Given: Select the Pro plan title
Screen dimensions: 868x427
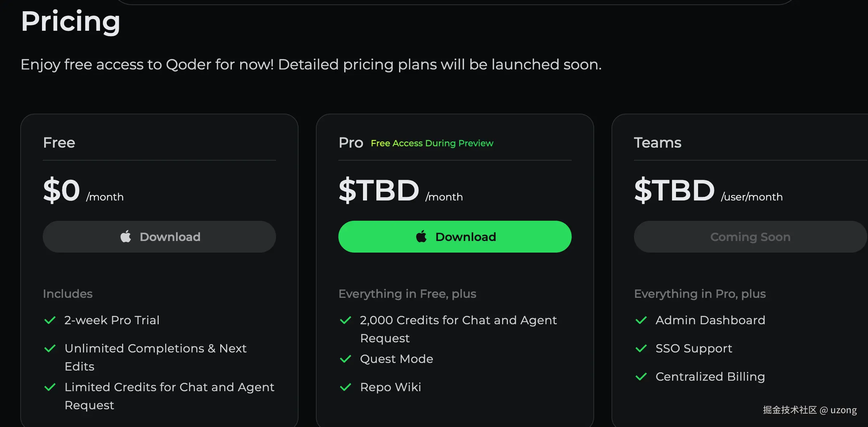Looking at the screenshot, I should (351, 143).
